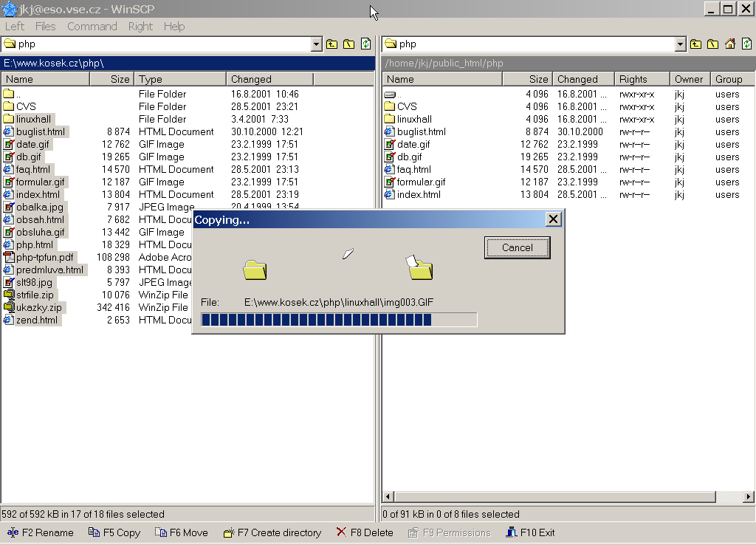This screenshot has height=545, width=756.
Task: Refresh the right panel listing
Action: point(747,44)
